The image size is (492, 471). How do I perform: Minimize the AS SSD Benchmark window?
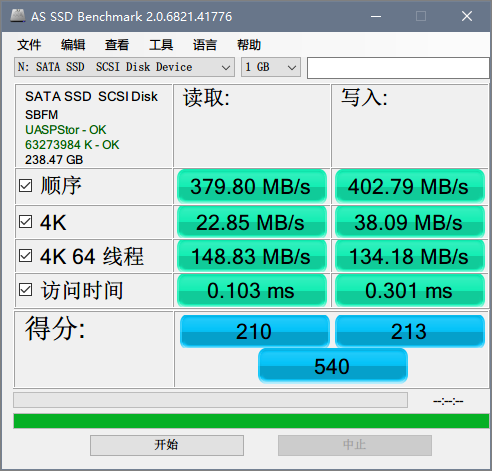[x=376, y=16]
